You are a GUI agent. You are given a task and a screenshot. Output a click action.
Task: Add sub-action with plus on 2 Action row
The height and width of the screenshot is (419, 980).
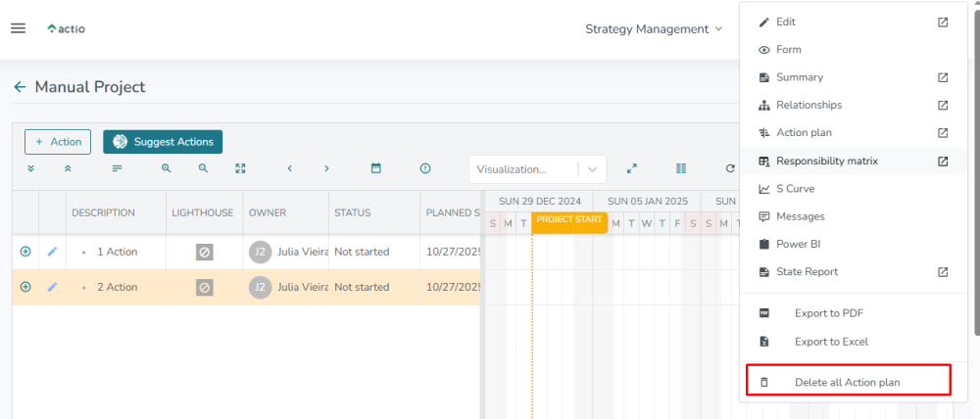point(25,287)
